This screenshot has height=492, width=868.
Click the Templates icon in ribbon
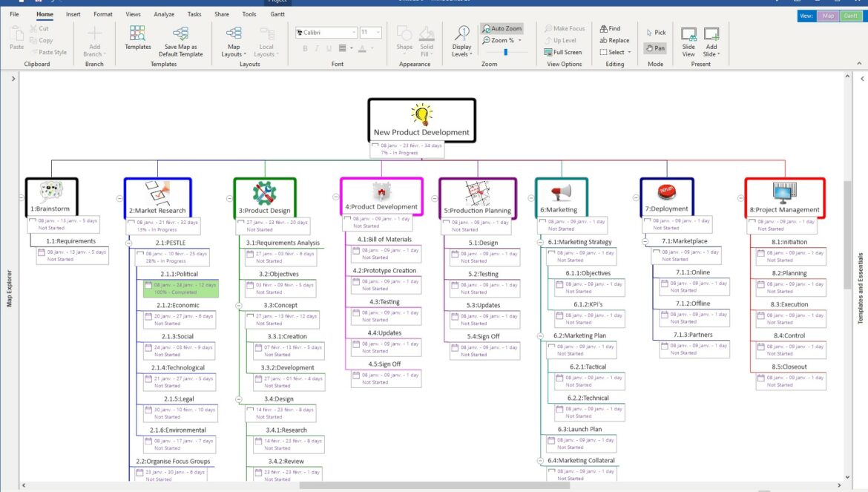pos(137,33)
